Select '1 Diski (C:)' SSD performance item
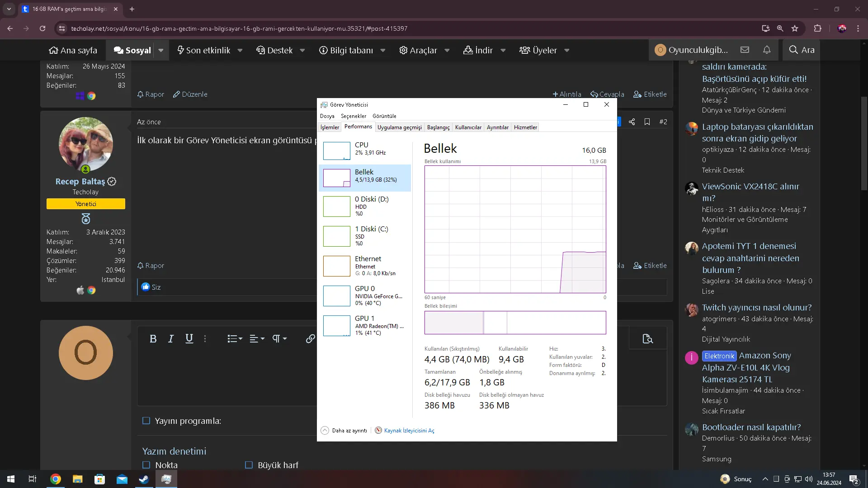 point(365,236)
